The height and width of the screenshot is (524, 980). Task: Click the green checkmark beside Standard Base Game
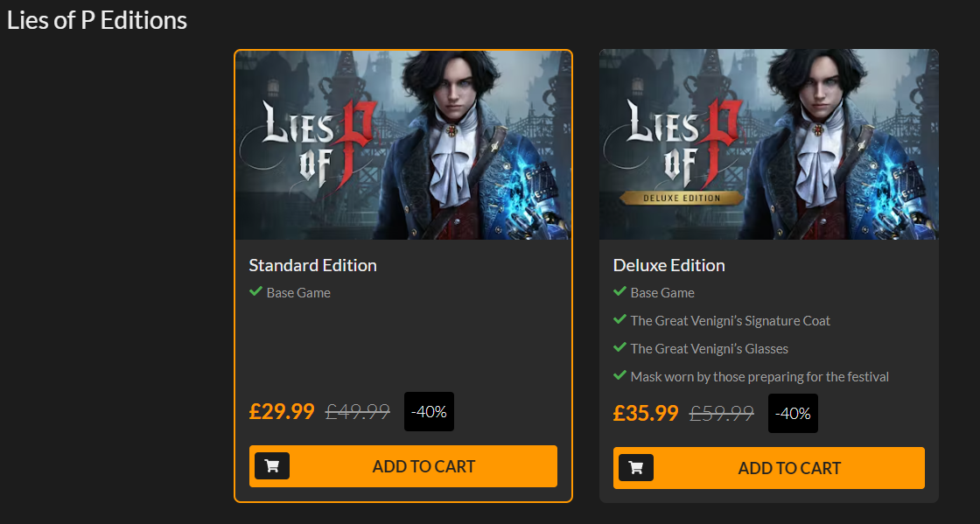[x=255, y=292]
